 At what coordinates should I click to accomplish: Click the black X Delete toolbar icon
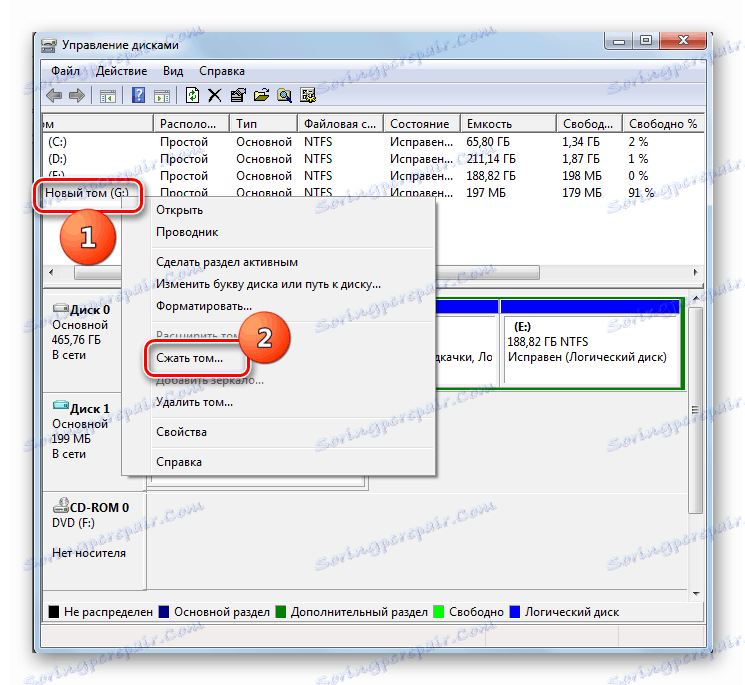[x=215, y=95]
